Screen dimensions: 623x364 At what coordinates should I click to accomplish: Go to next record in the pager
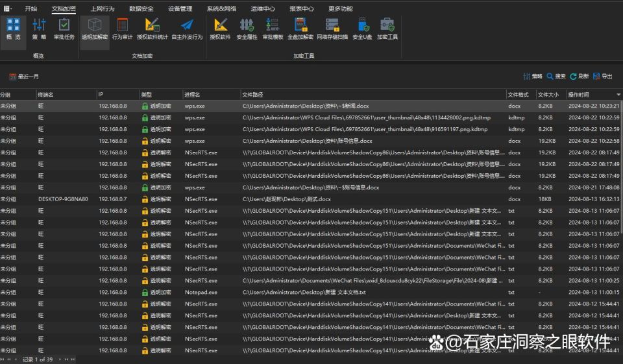[60, 359]
